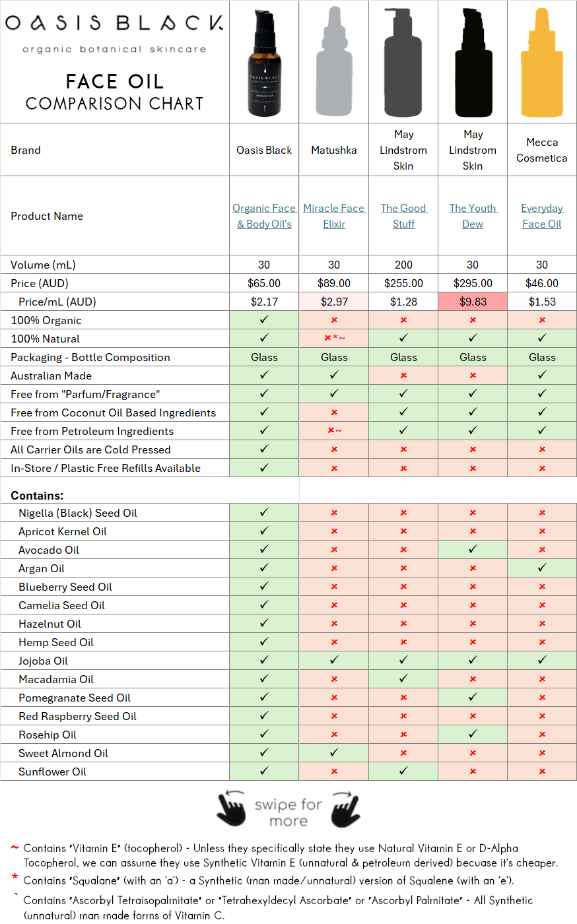Open the Miracle Face Elixir link
Screen dimensions: 577x924
[334, 216]
